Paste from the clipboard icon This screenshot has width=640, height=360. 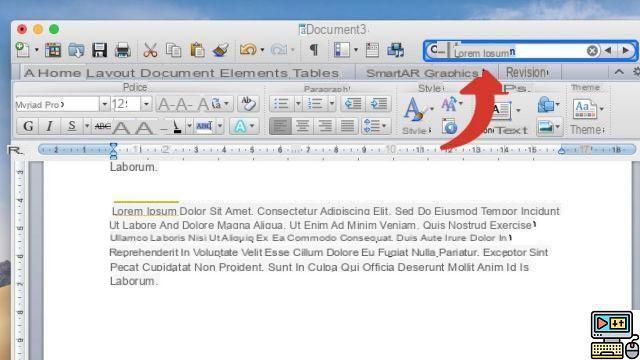[x=198, y=50]
